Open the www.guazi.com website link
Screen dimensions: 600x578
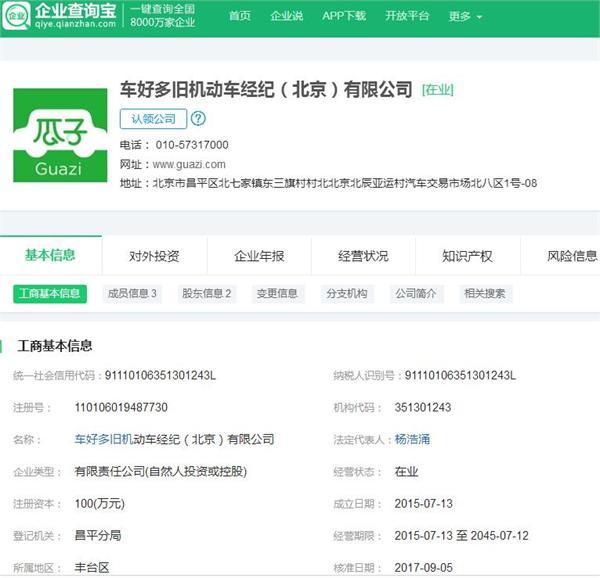pyautogui.click(x=189, y=164)
